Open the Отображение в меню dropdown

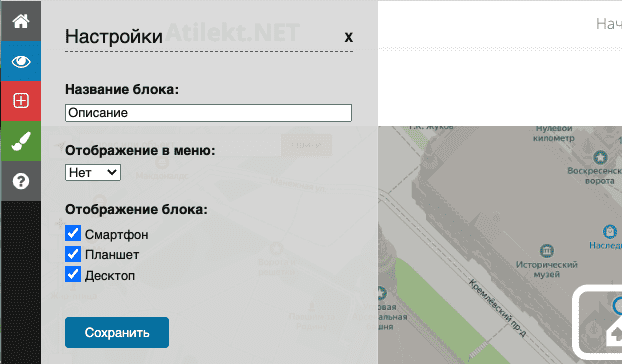(x=93, y=172)
